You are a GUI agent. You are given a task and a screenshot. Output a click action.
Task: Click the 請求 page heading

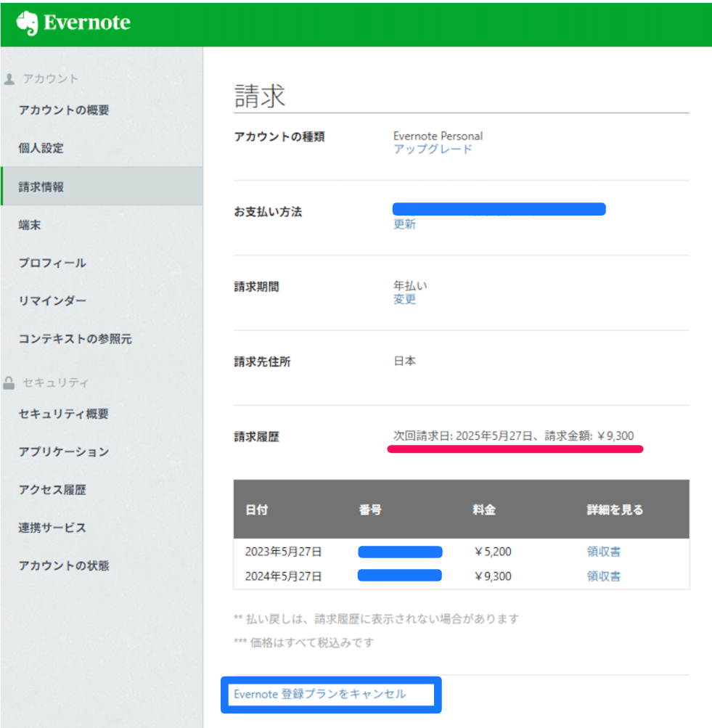(259, 96)
